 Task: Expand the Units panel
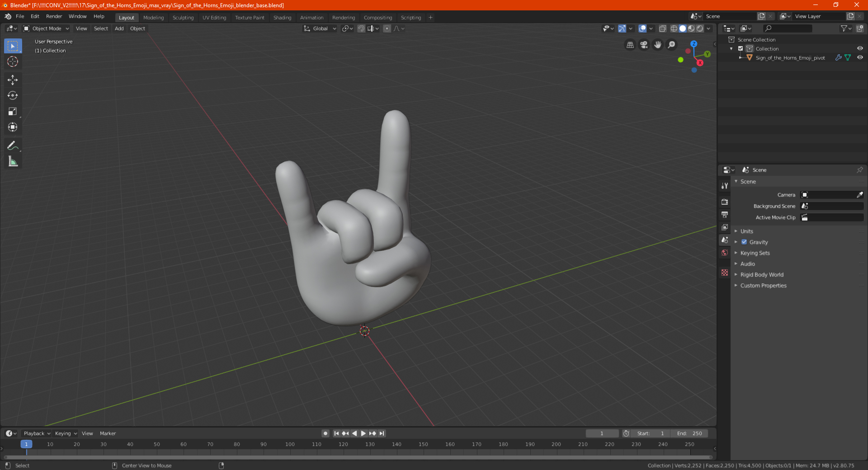(x=746, y=231)
